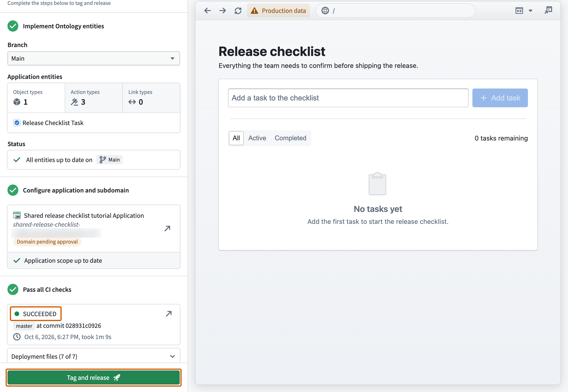The width and height of the screenshot is (568, 392).
Task: Click Application scope up to date row
Action: point(94,260)
